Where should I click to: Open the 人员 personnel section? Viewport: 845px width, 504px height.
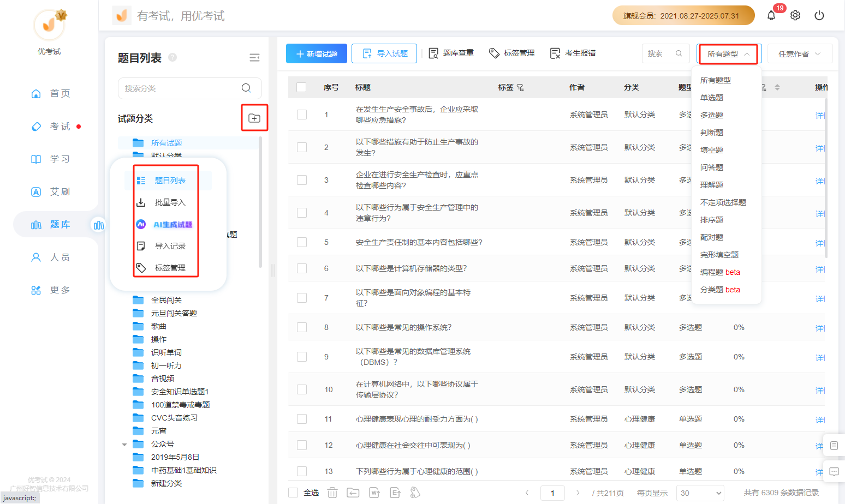click(x=50, y=257)
